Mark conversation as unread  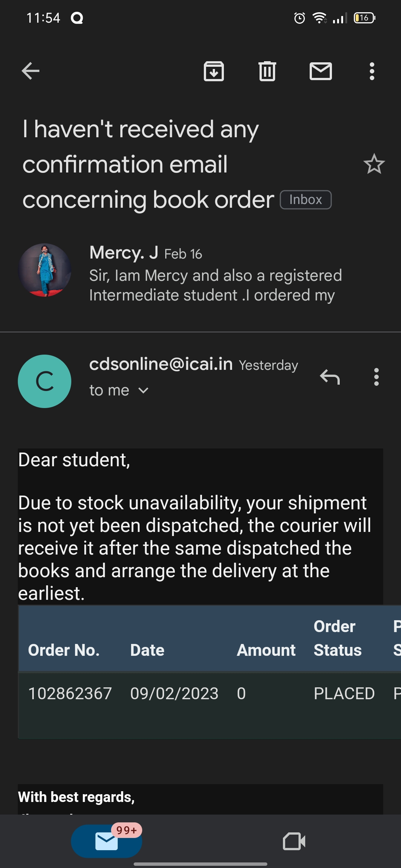pyautogui.click(x=321, y=71)
